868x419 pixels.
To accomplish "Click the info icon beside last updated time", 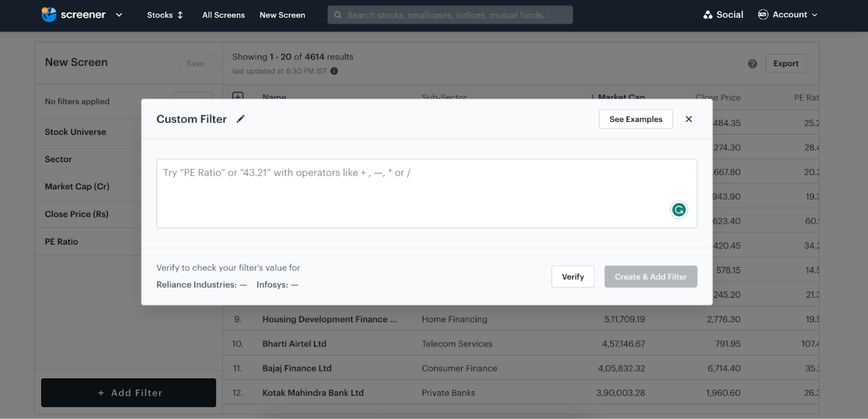I will pyautogui.click(x=334, y=71).
